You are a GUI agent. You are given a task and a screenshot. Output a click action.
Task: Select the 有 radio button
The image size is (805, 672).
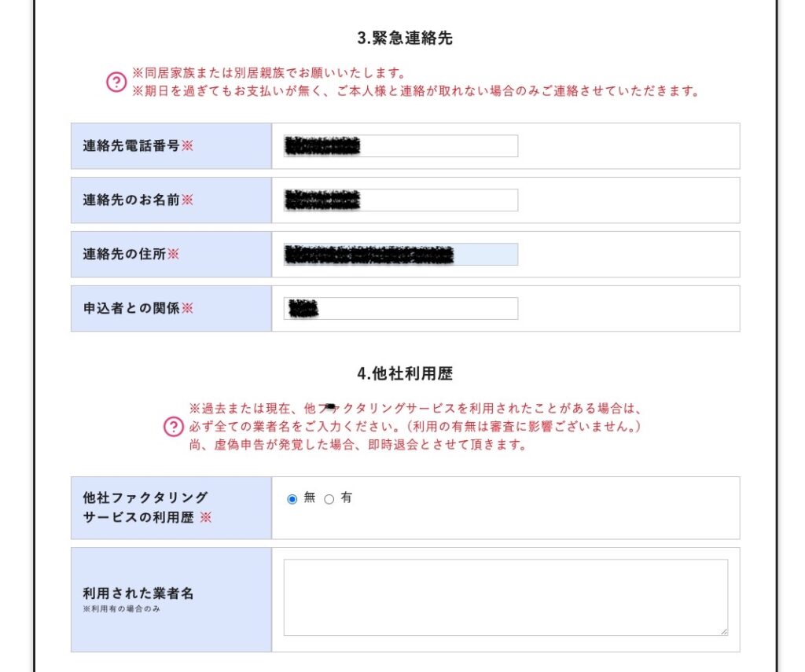click(x=329, y=499)
